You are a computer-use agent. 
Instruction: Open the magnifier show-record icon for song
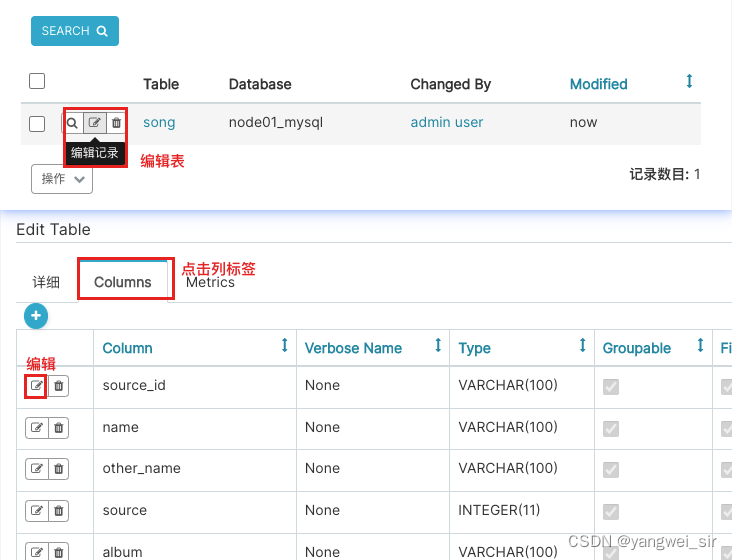click(72, 123)
